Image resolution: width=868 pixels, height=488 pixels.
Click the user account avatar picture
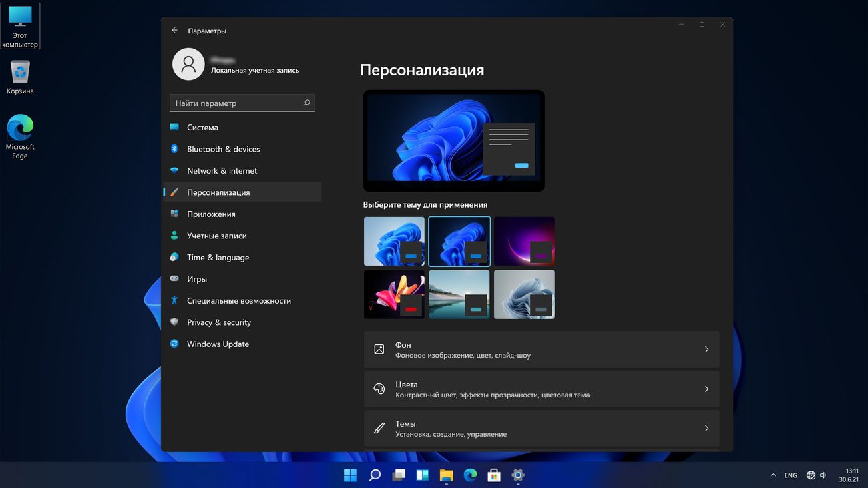point(188,64)
